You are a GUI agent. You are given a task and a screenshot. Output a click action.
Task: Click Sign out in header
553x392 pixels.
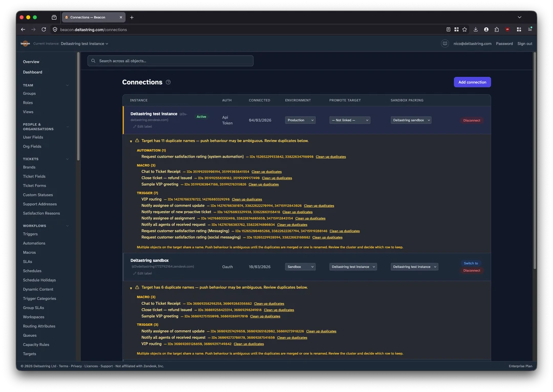(x=524, y=43)
